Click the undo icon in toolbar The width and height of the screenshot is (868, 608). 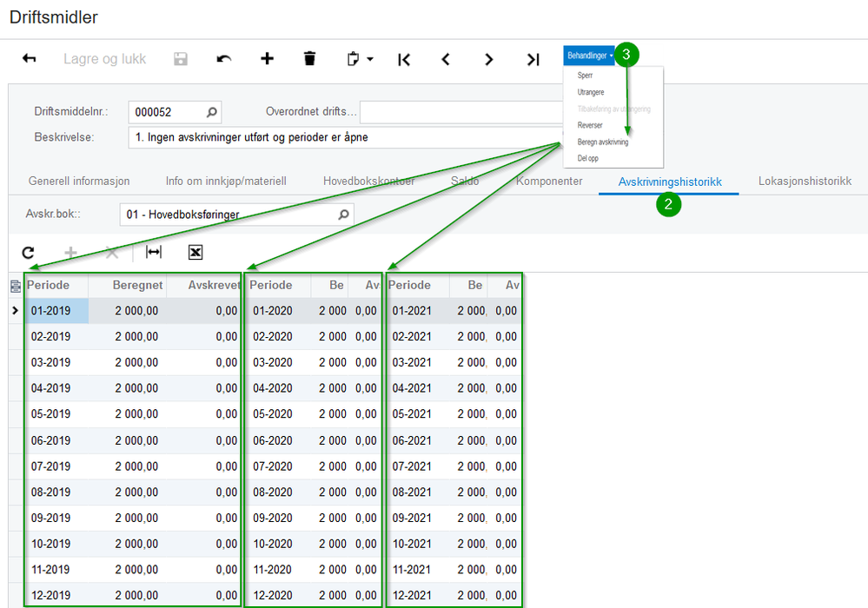224,59
